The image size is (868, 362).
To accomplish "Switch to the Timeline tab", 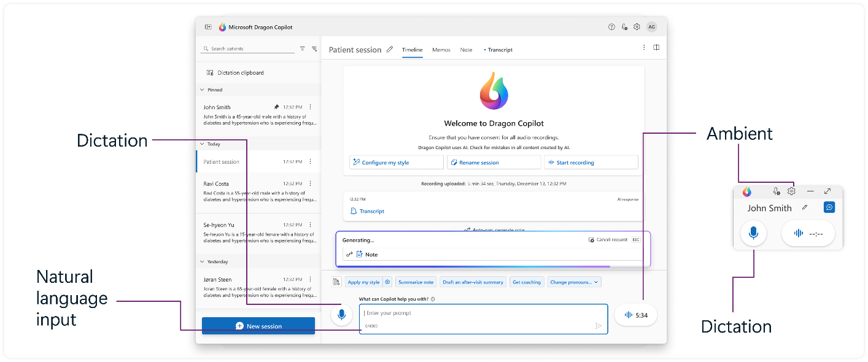I will pyautogui.click(x=413, y=50).
